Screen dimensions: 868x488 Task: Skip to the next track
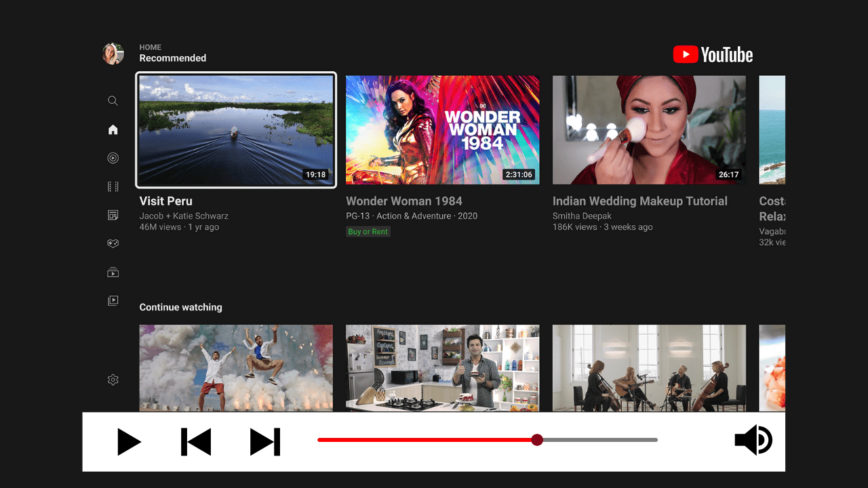265,442
